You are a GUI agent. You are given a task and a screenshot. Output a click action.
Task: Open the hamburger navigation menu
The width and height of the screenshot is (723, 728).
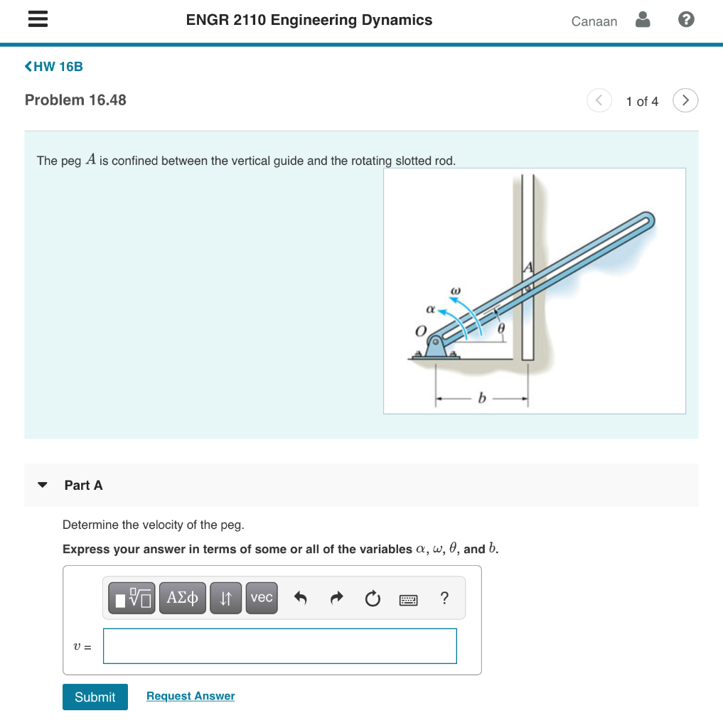pos(37,18)
